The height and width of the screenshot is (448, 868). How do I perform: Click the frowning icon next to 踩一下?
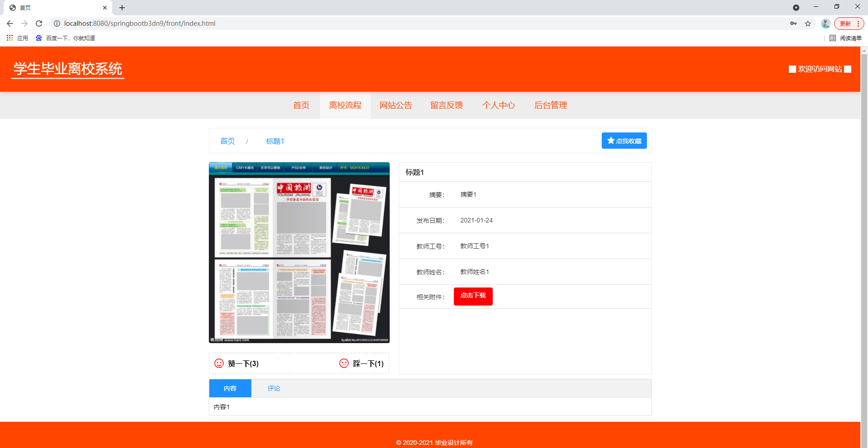tap(344, 363)
